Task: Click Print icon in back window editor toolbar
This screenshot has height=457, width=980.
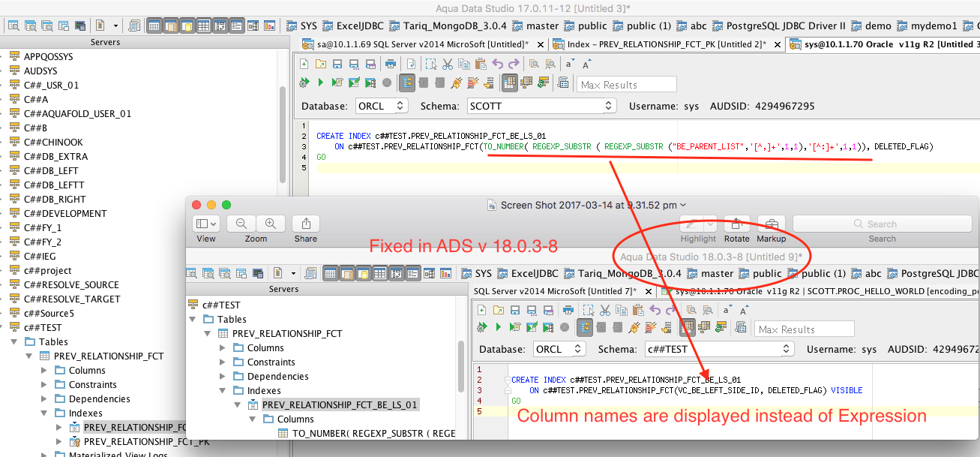Action: click(x=391, y=65)
